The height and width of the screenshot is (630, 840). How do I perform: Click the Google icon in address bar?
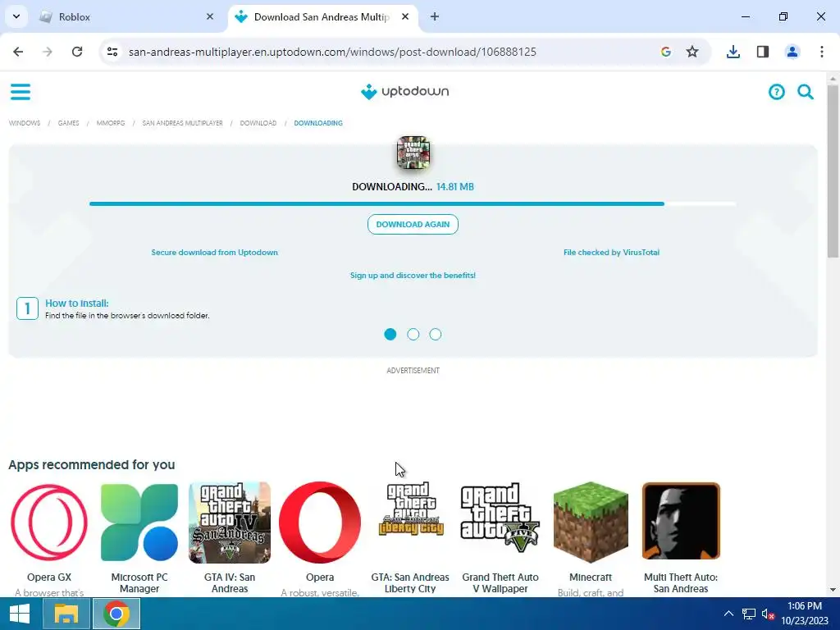pos(666,52)
